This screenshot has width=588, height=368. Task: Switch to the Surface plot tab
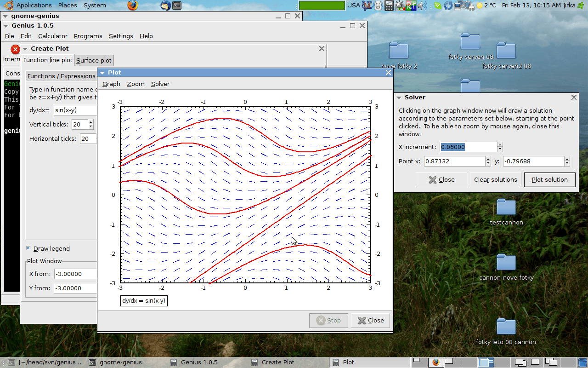pos(94,60)
